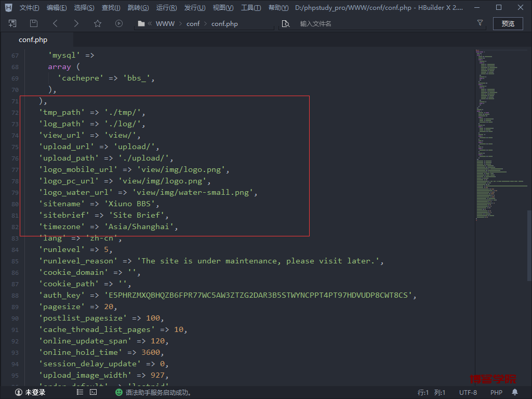Click the auth_key value string

258,295
